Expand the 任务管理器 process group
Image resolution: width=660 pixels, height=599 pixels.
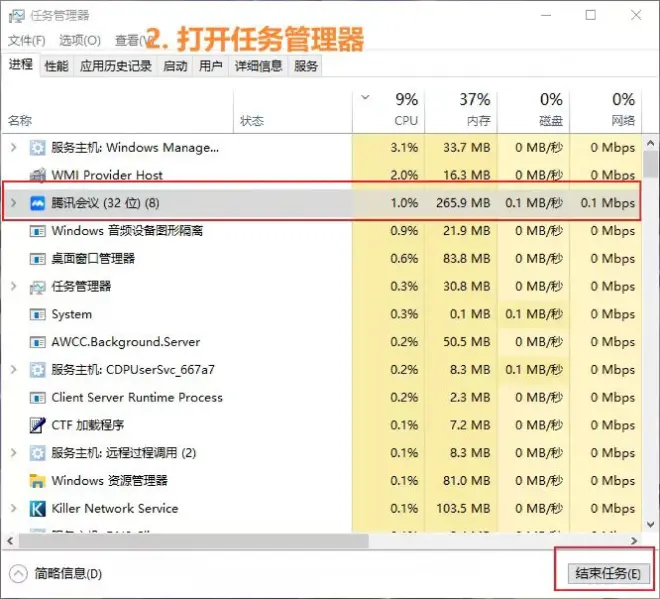click(x=13, y=287)
